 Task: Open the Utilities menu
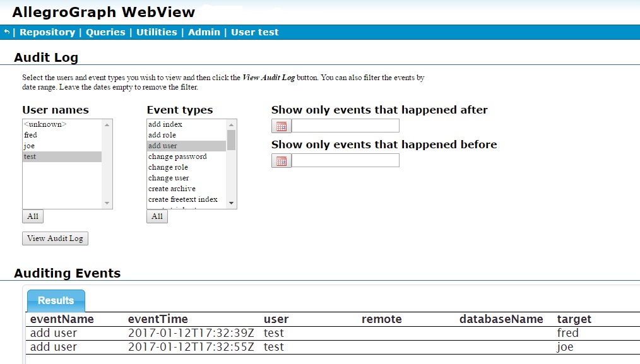tap(156, 32)
